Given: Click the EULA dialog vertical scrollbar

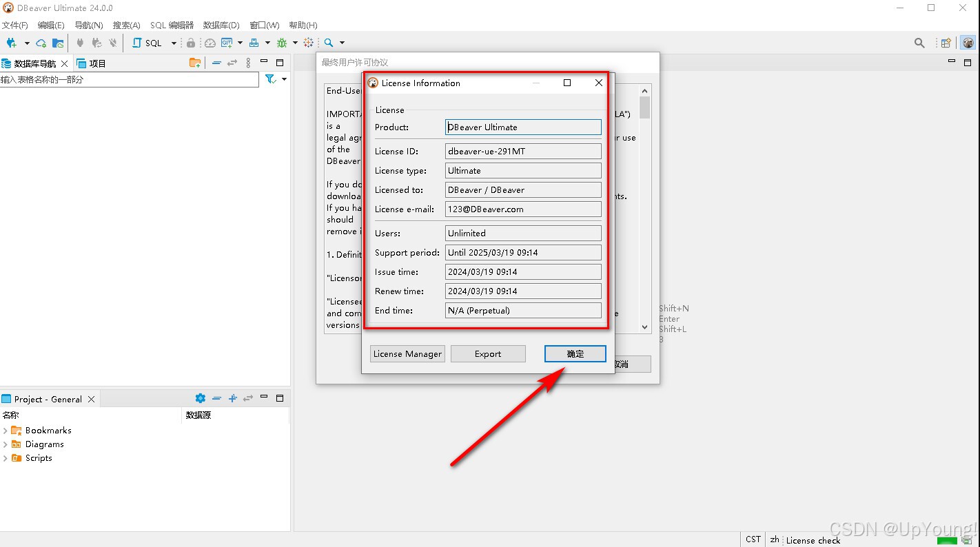Looking at the screenshot, I should click(644, 209).
